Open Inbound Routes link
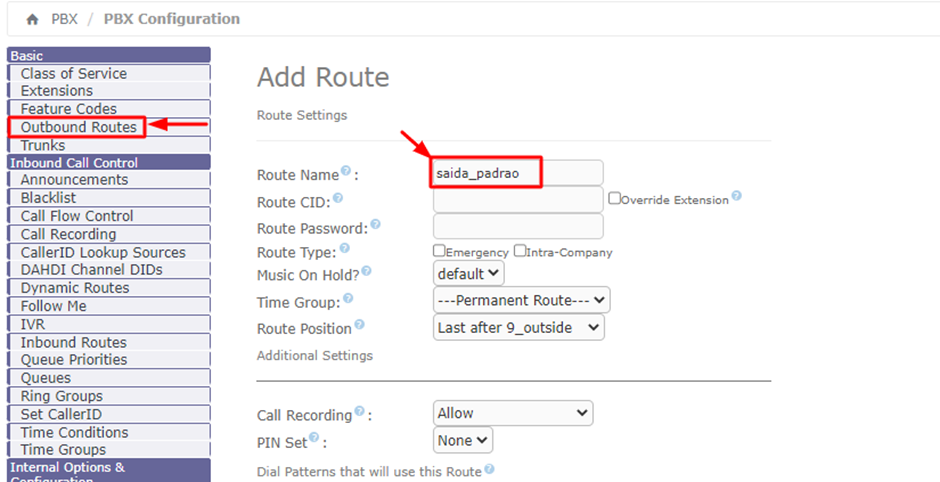Screen dimensions: 940x482 point(73,342)
